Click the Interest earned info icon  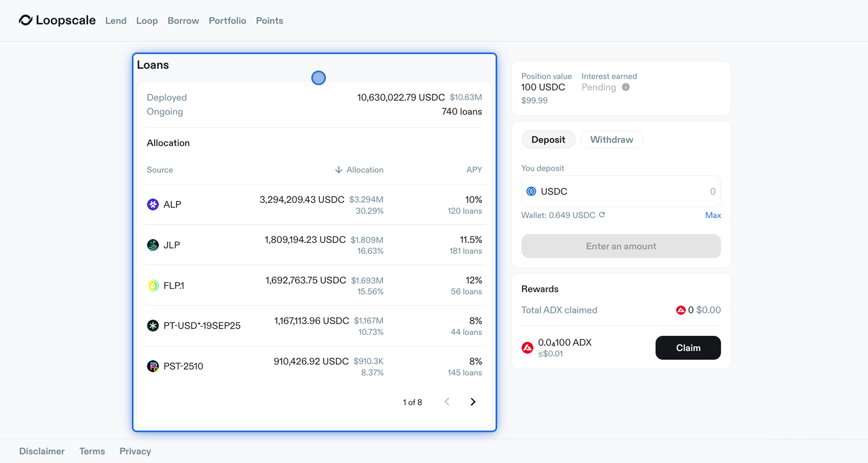click(626, 87)
